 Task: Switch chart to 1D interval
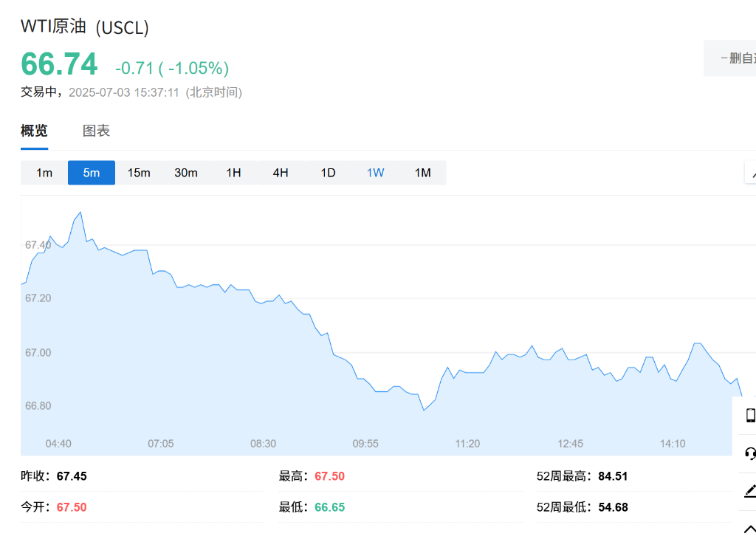coord(328,173)
